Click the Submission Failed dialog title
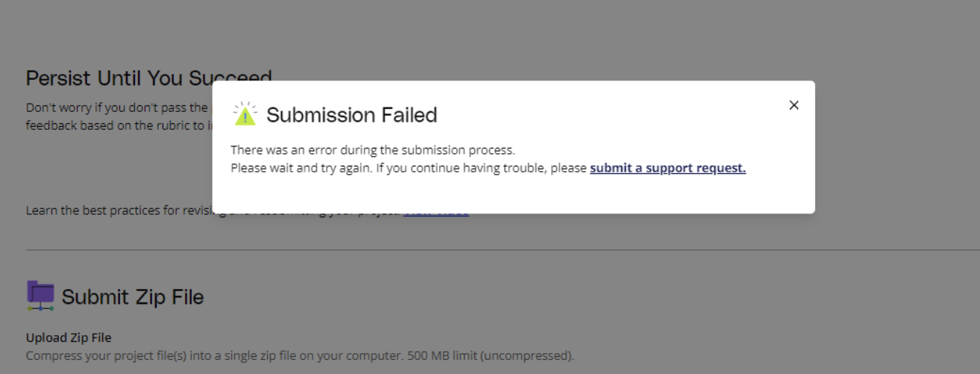This screenshot has width=980, height=374. tap(351, 115)
